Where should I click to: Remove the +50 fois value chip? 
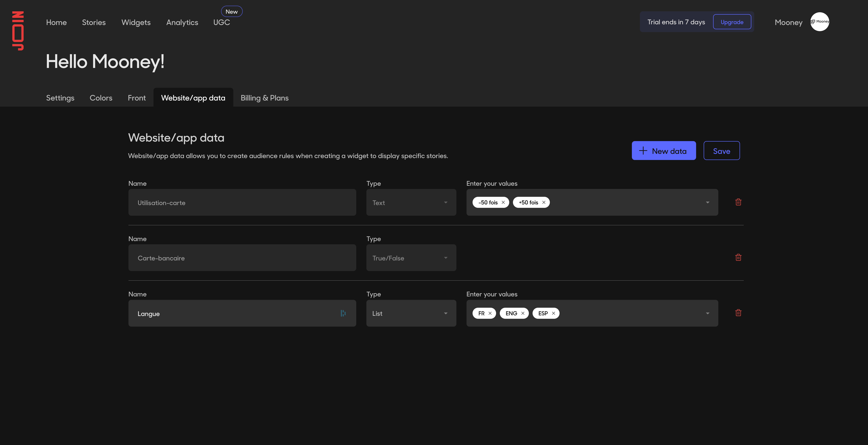[544, 202]
